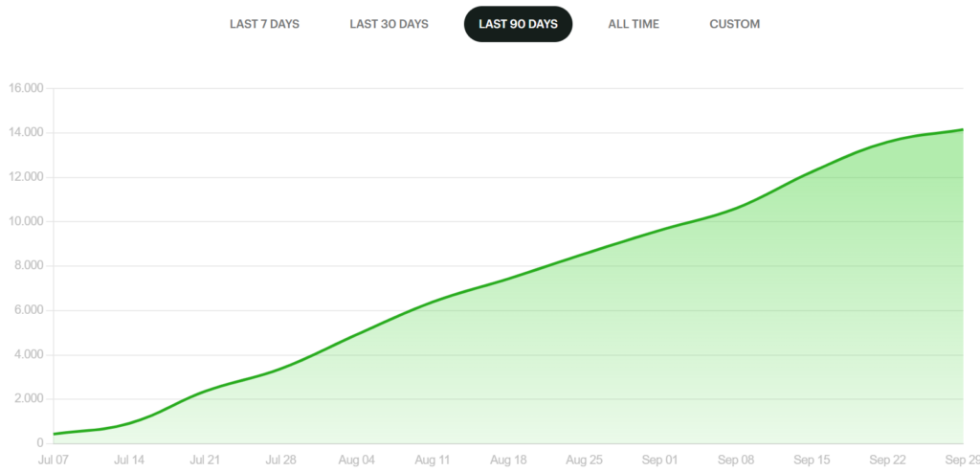Switch to the LAST 30 DAYS view
This screenshot has width=980, height=472.
[389, 24]
